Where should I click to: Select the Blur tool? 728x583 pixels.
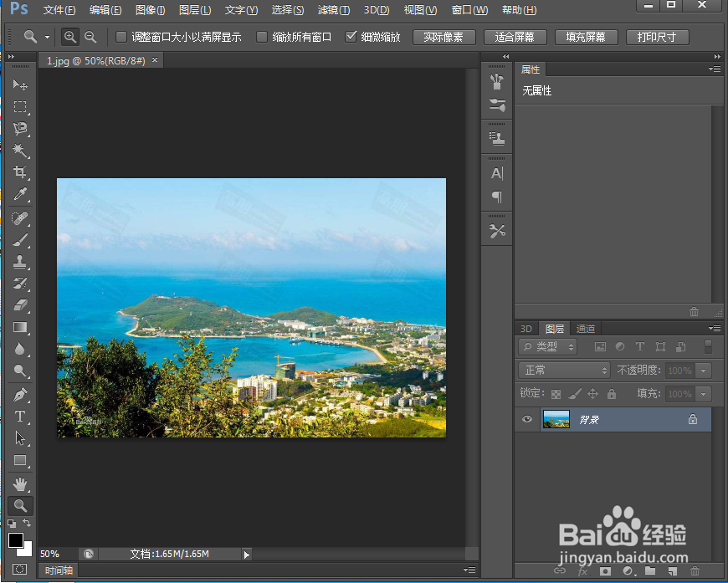click(x=20, y=349)
